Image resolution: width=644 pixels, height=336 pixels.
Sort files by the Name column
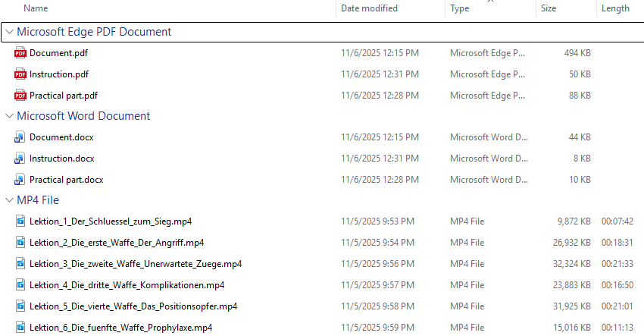click(x=36, y=8)
